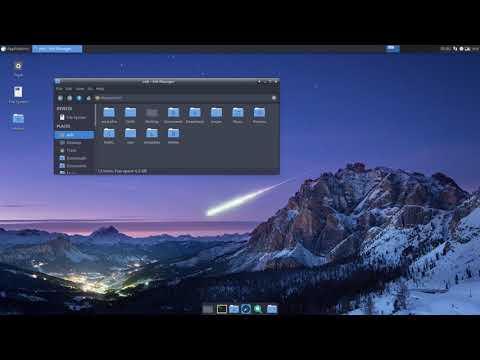Select File System under Devices in sidebar

pos(73,117)
